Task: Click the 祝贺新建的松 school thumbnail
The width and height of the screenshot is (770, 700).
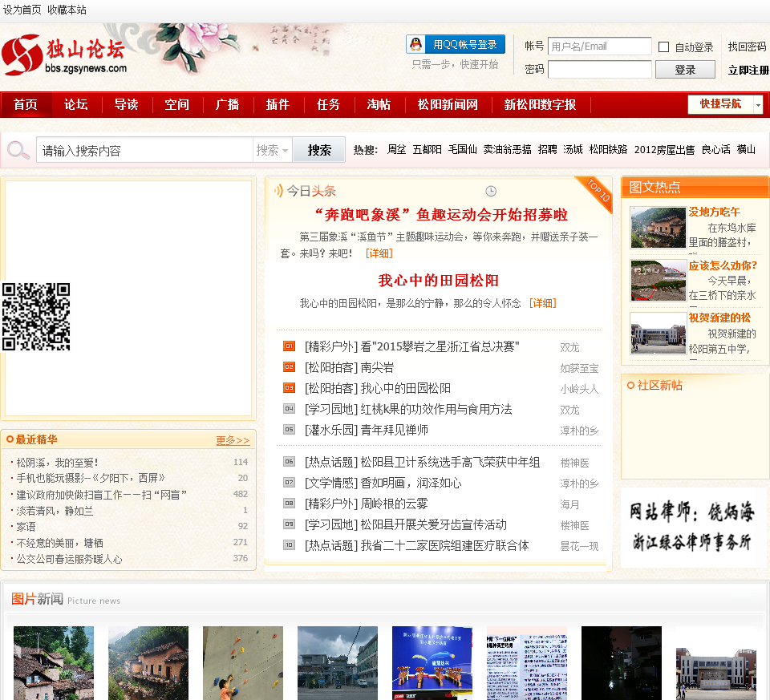Action: click(658, 333)
